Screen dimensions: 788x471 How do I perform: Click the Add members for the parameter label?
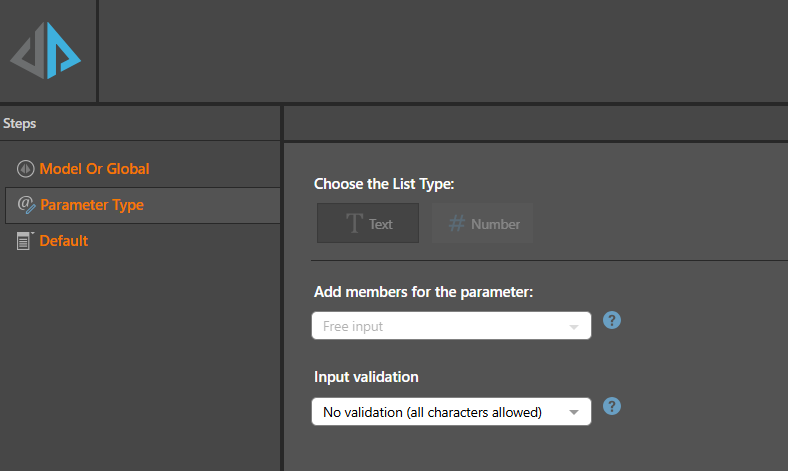pos(423,292)
